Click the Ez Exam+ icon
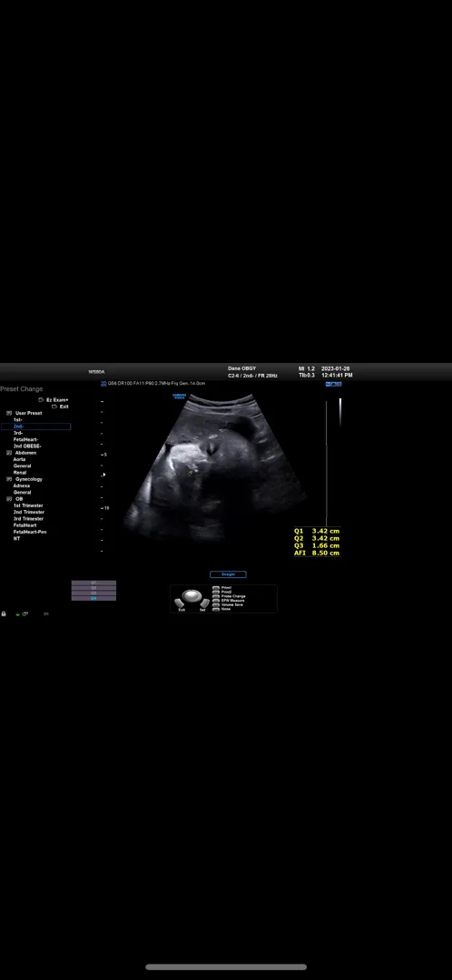This screenshot has width=452, height=980. pos(41,399)
